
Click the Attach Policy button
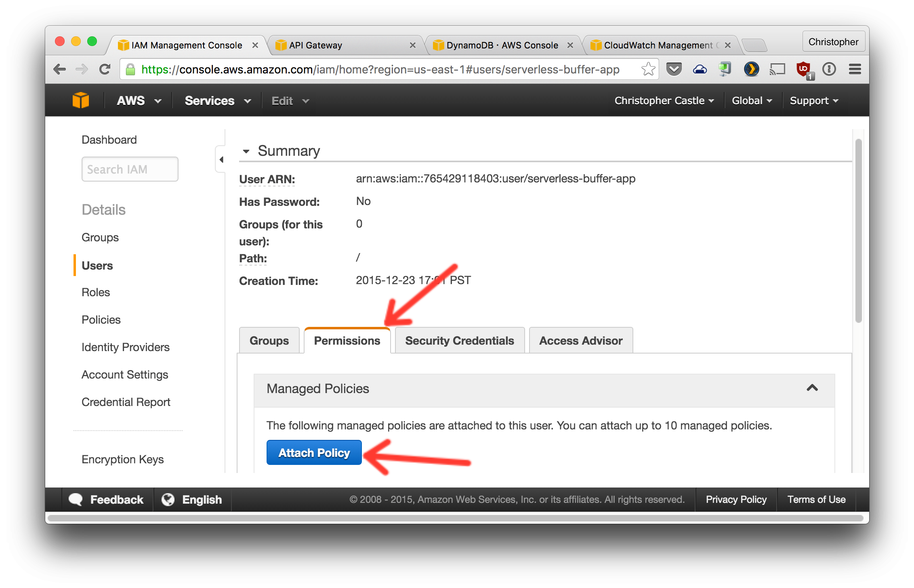pyautogui.click(x=314, y=452)
